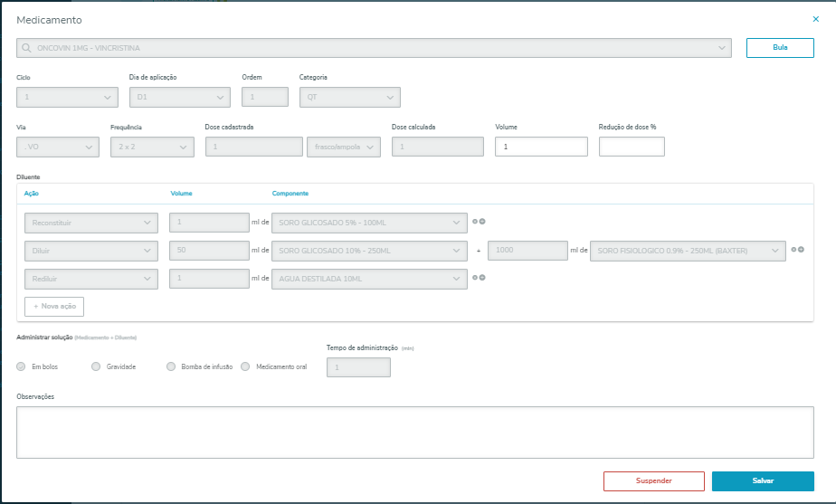The image size is (836, 504).
Task: Click into the Observações text area
Action: [x=415, y=432]
